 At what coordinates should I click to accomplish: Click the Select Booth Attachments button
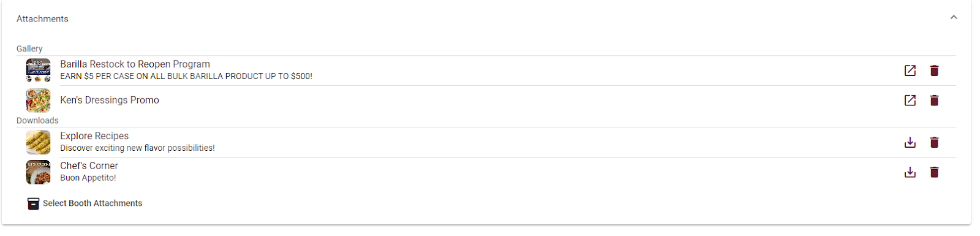coord(85,204)
